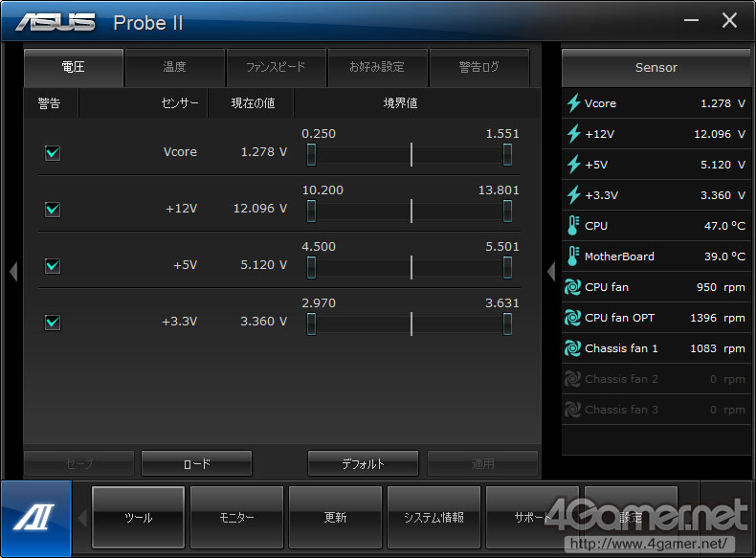Click the ロード button
756x558 pixels.
coord(197,463)
